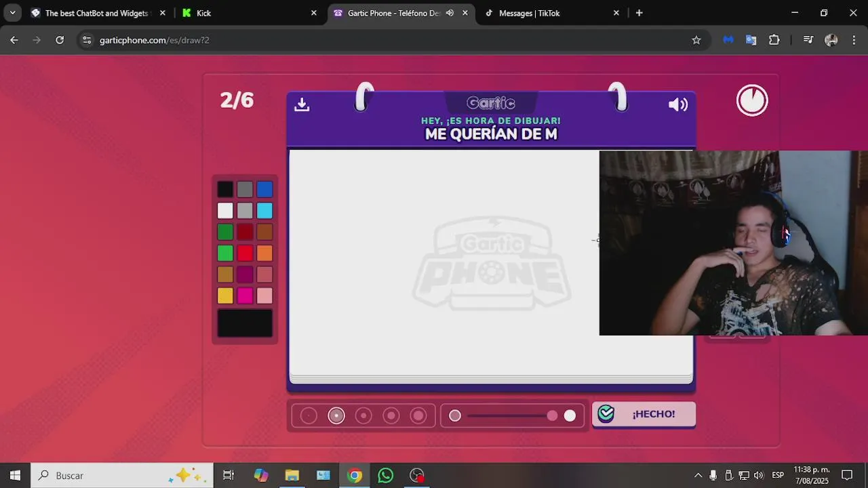Mute the Gartic Phone tab audio icon
Screen dimensions: 868x488
450,13
